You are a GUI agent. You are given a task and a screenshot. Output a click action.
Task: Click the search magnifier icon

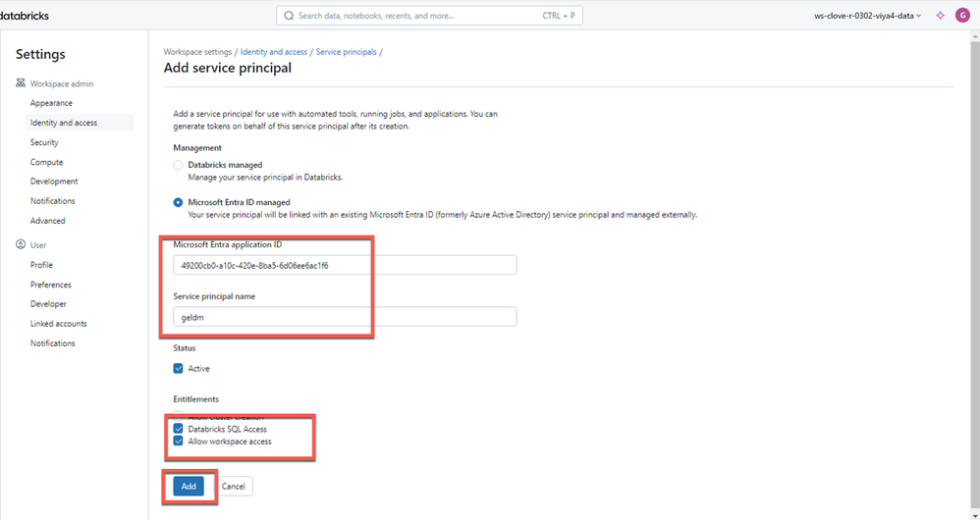pyautogui.click(x=289, y=16)
